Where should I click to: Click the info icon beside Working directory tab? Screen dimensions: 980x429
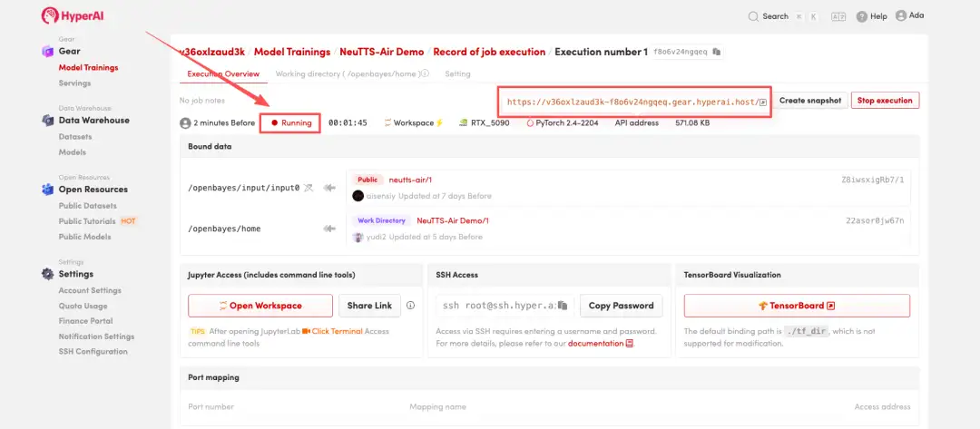[x=425, y=73]
